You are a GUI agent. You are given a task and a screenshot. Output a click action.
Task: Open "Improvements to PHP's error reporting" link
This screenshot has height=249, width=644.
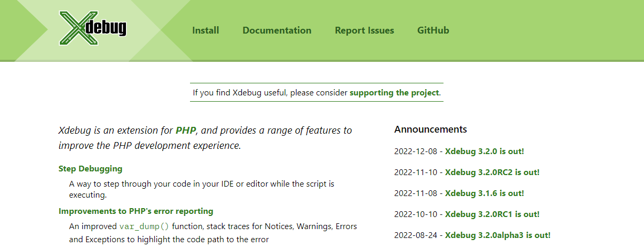point(136,211)
